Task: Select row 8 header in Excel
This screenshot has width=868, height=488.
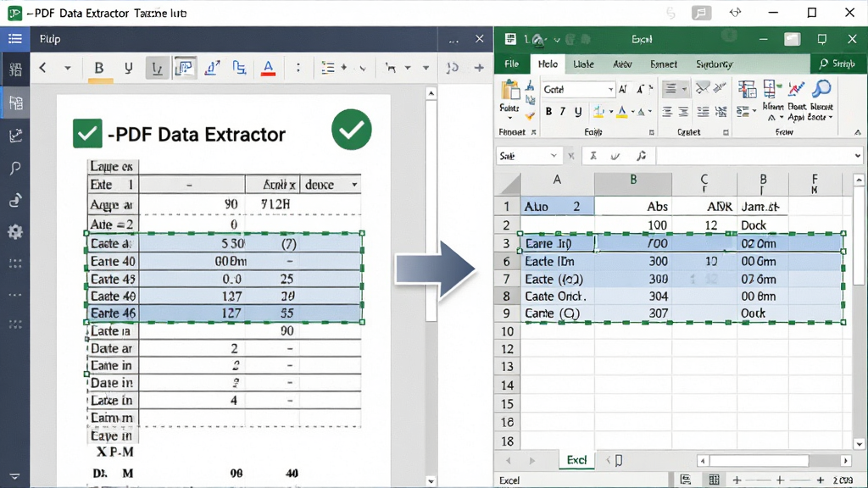Action: click(x=507, y=296)
